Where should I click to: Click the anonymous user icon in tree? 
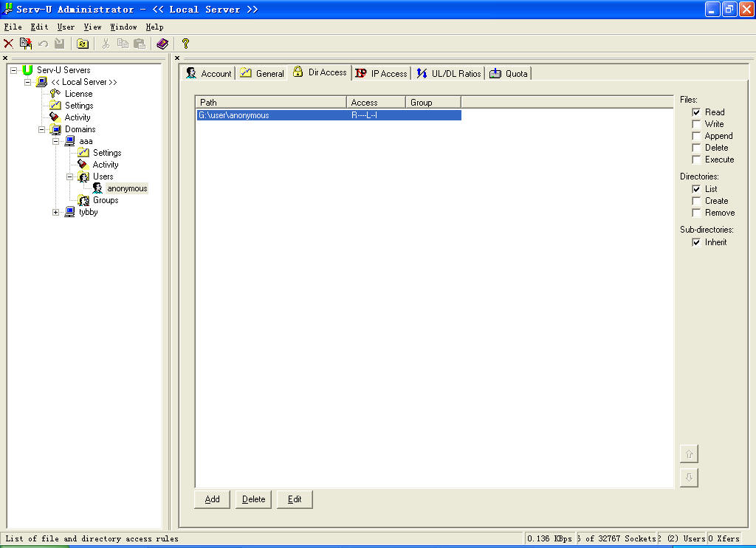(x=97, y=188)
